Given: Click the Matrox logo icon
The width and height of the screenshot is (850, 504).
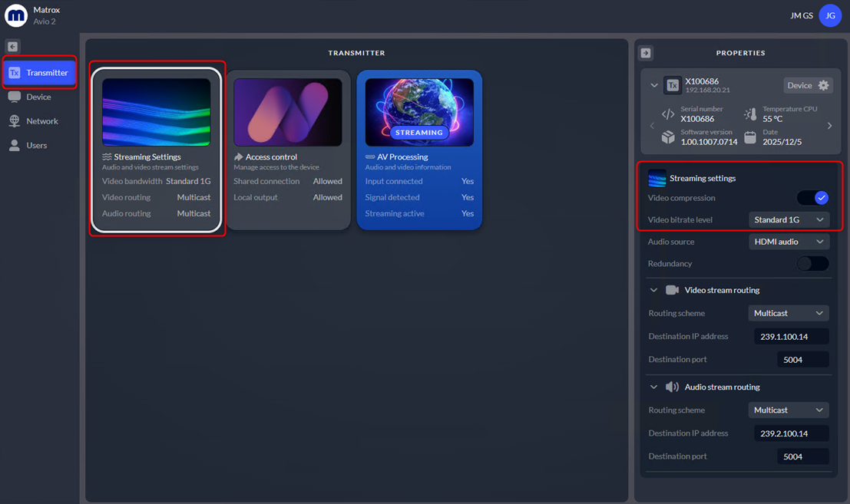Looking at the screenshot, I should pyautogui.click(x=15, y=15).
